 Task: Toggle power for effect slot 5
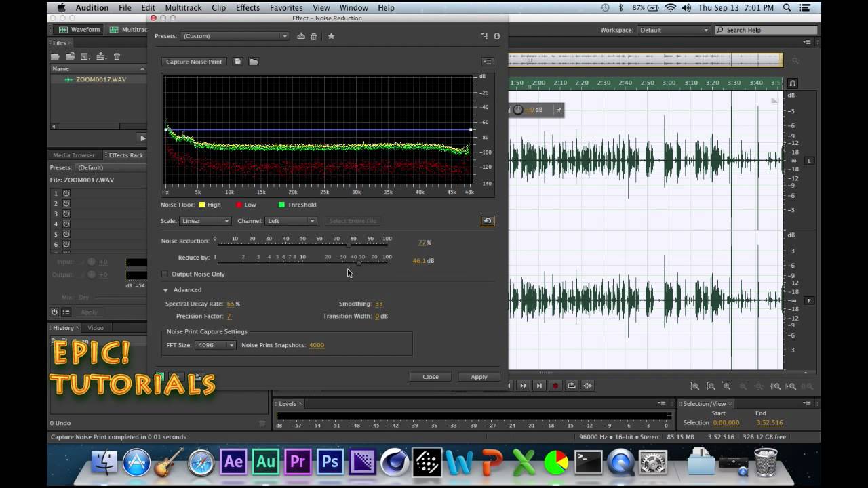pyautogui.click(x=66, y=234)
